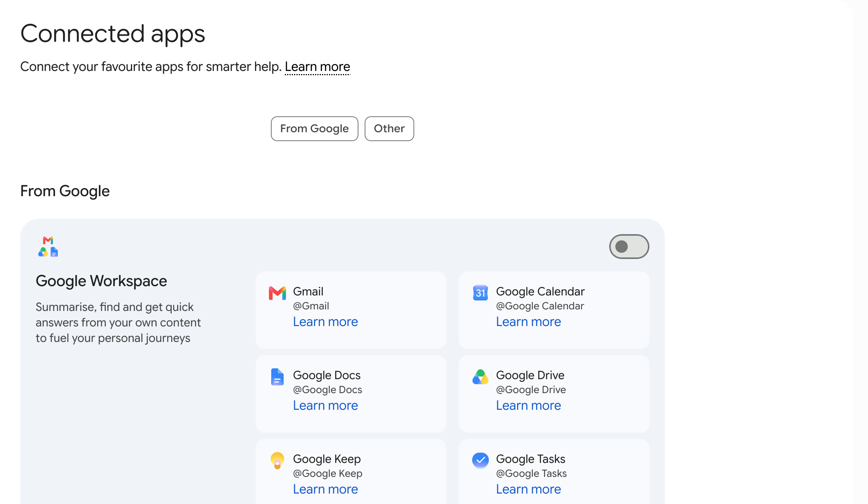Screen dimensions: 868x504
Task: Click the Google Drive card title
Action: click(530, 375)
